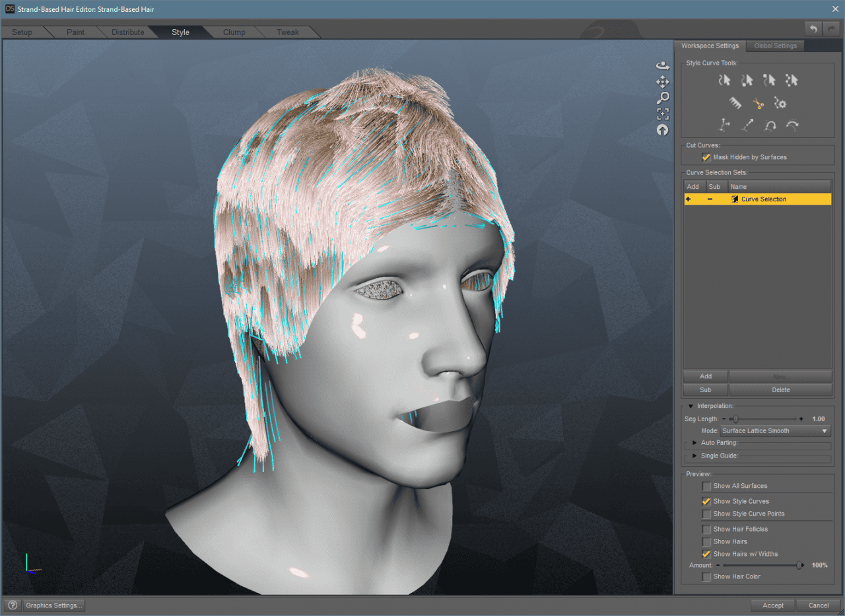The height and width of the screenshot is (616, 845).
Task: Click the Accept button
Action: point(772,605)
